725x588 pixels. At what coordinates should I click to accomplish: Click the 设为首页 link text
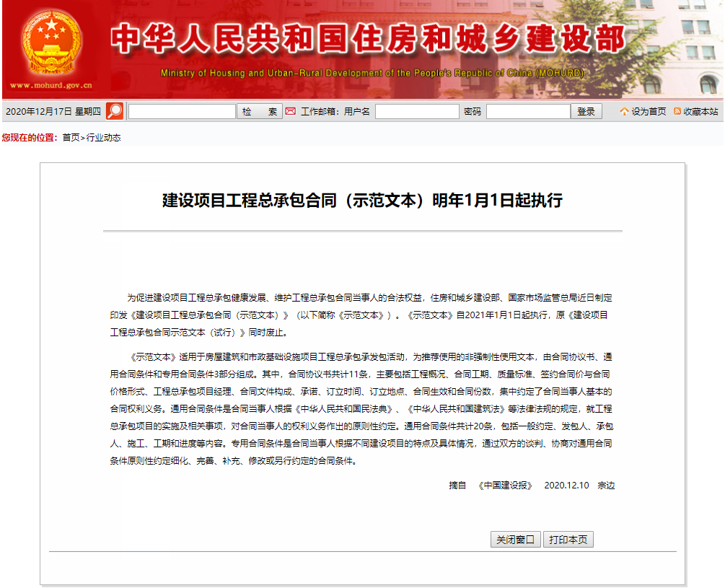tap(649, 112)
